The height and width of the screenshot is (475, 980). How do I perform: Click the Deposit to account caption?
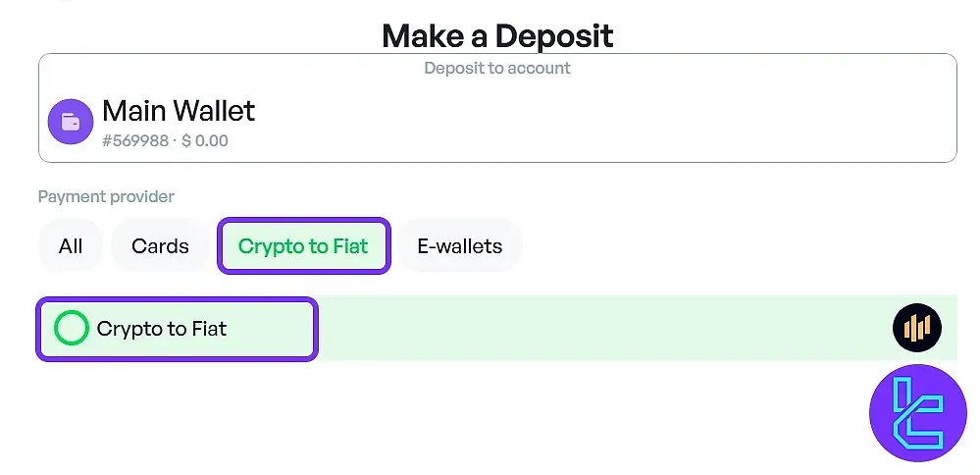pos(497,68)
